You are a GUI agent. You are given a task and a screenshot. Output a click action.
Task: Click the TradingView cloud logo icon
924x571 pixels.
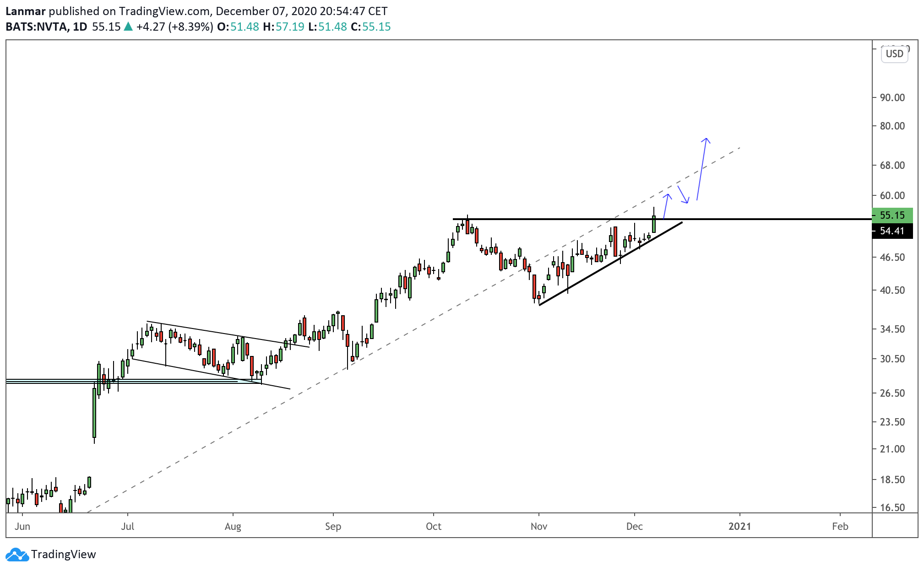click(x=17, y=555)
